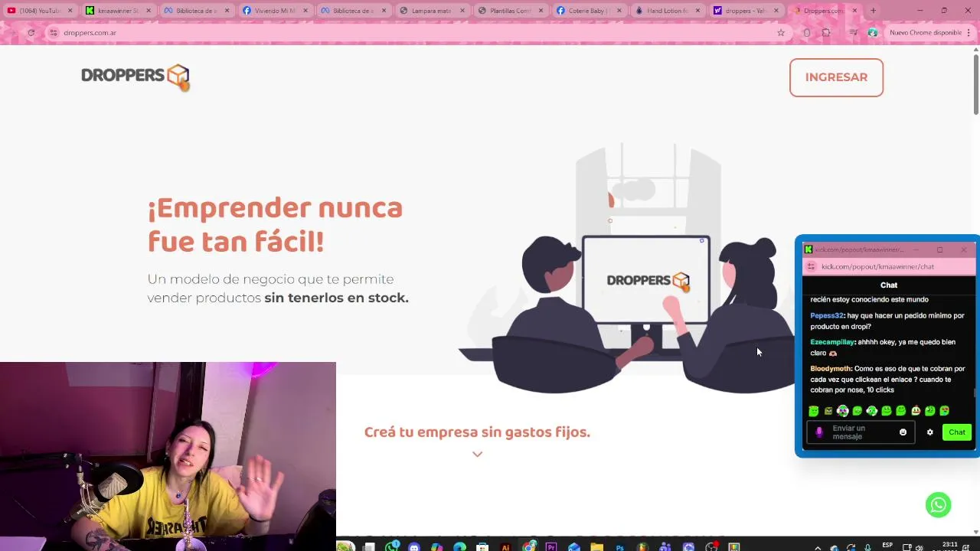Click username Ezecampillay in chat
This screenshot has height=551, width=980.
832,342
